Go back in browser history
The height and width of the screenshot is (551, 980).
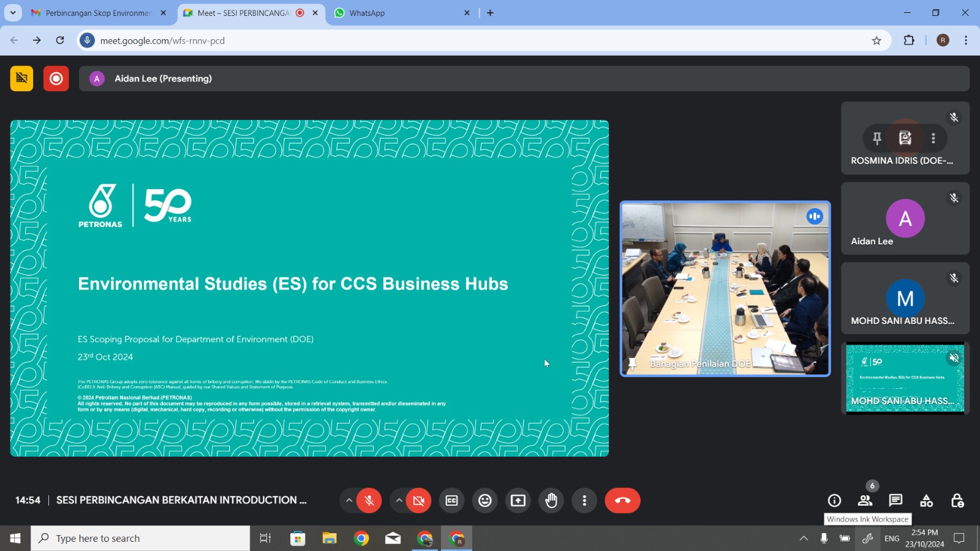click(14, 40)
